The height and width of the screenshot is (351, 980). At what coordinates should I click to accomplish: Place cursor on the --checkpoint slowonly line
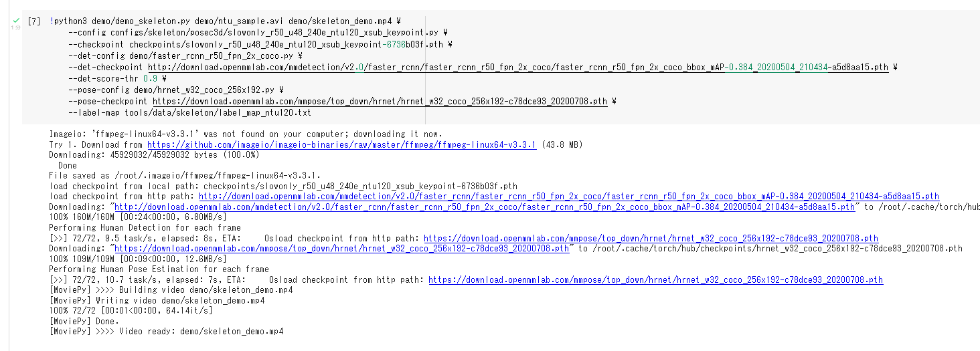(260, 45)
